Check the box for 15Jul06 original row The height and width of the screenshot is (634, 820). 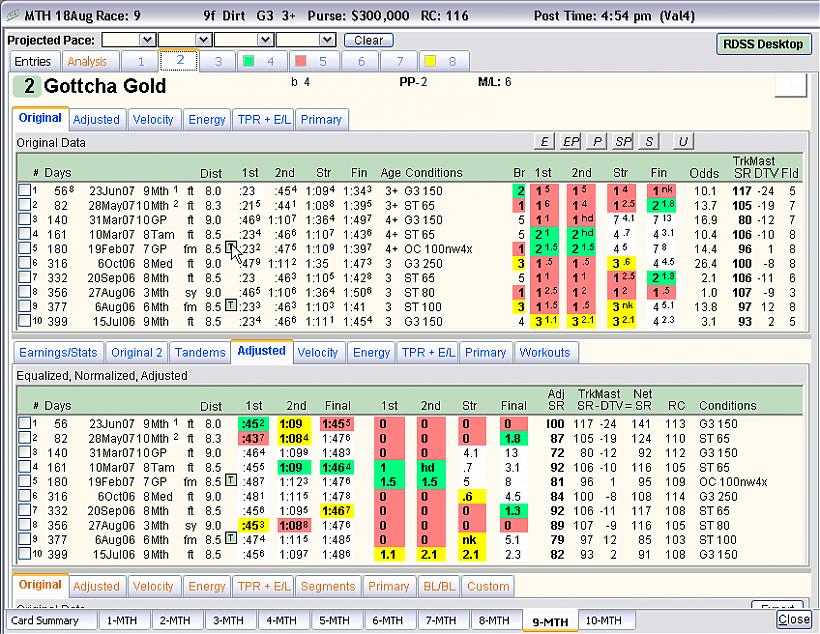(x=24, y=321)
